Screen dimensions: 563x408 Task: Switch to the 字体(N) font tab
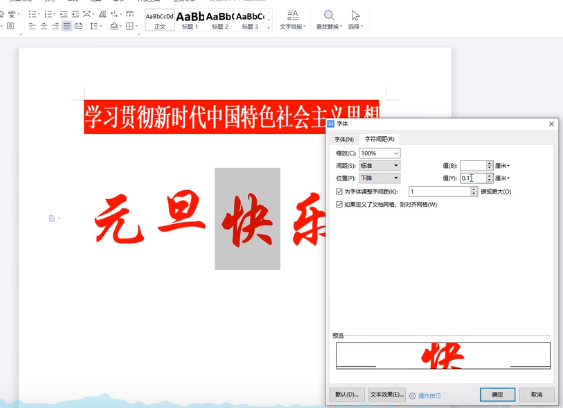click(344, 139)
